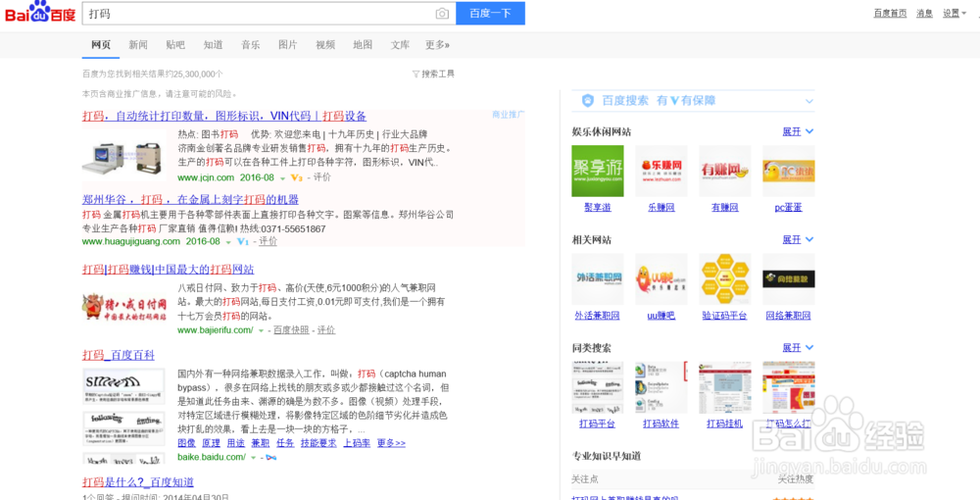Viewport: 980px width, 500px height.
Task: Switch to the 知道 tab
Action: pos(213,44)
